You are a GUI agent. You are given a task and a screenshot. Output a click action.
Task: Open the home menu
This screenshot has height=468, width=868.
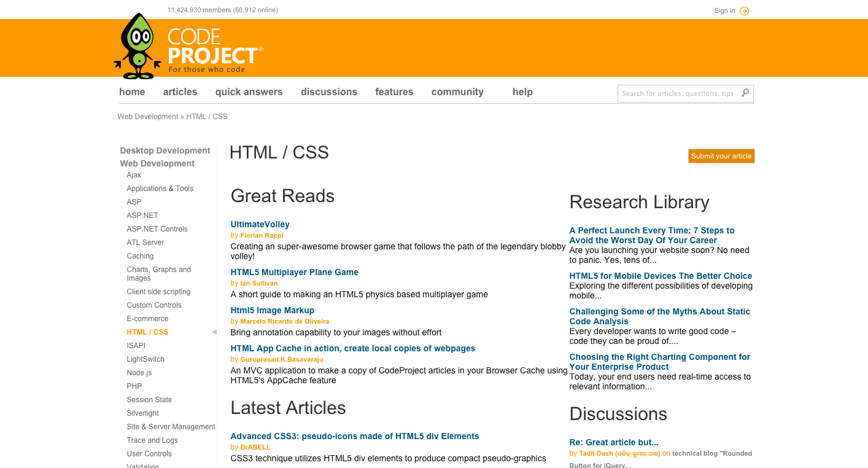click(132, 92)
